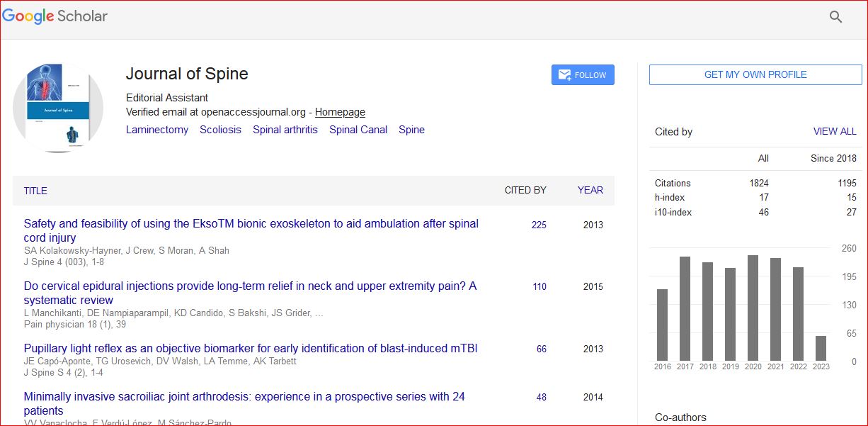This screenshot has height=426, width=868.
Task: Sort publications by Year column header
Action: 590,190
